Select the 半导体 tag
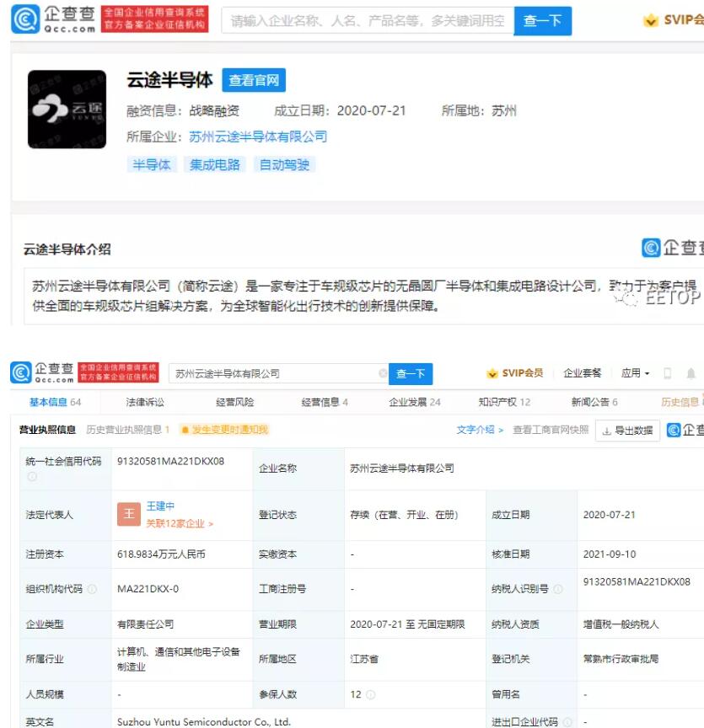This screenshot has width=704, height=728. click(152, 164)
